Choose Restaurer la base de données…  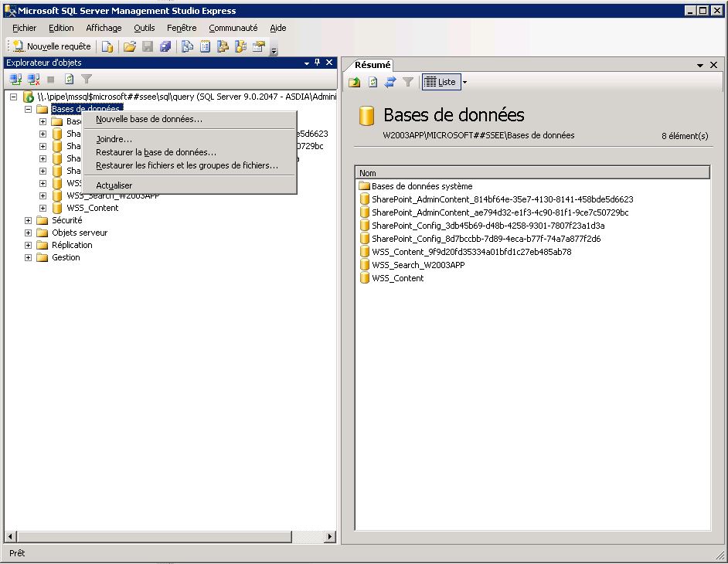pos(189,152)
